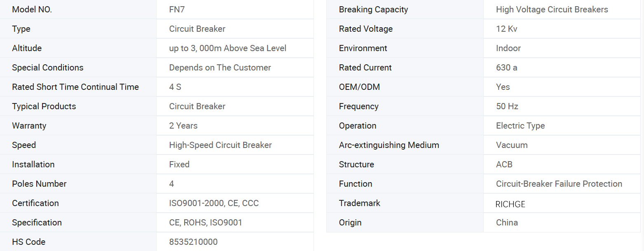
Task: Click the Function value Circuit-Breaker Failure Protection
Action: [559, 184]
